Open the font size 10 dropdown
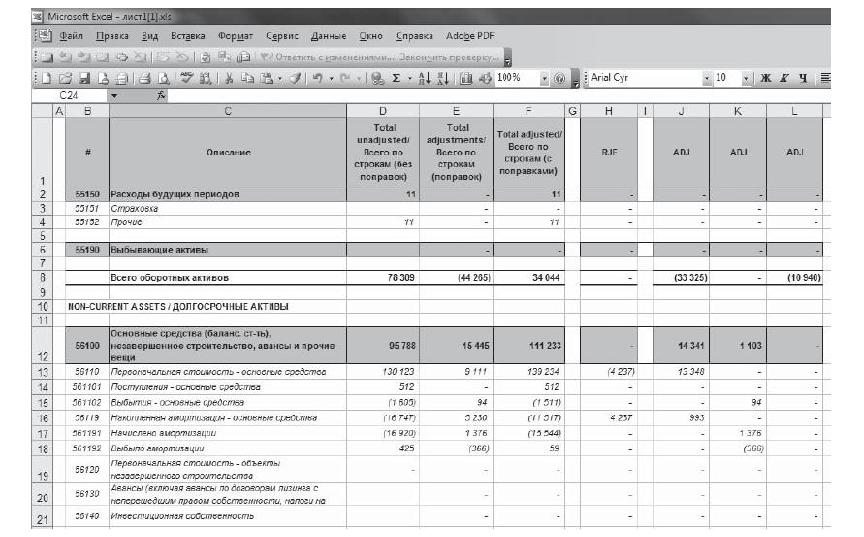Image resolution: width=864 pixels, height=537 pixels. tap(746, 79)
